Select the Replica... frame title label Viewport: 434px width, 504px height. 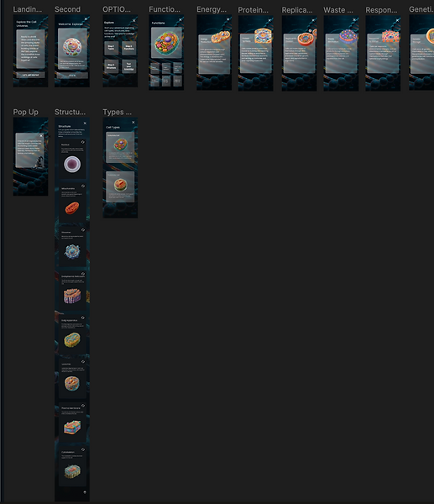297,10
